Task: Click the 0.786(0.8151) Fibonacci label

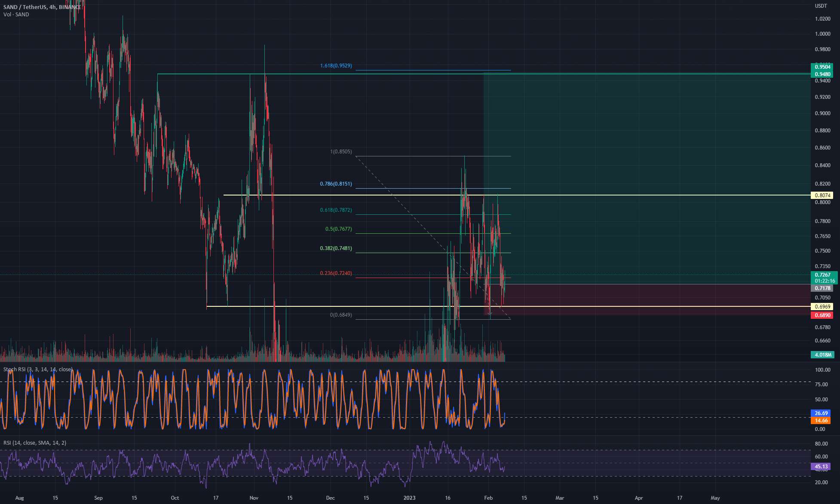Action: tap(336, 184)
